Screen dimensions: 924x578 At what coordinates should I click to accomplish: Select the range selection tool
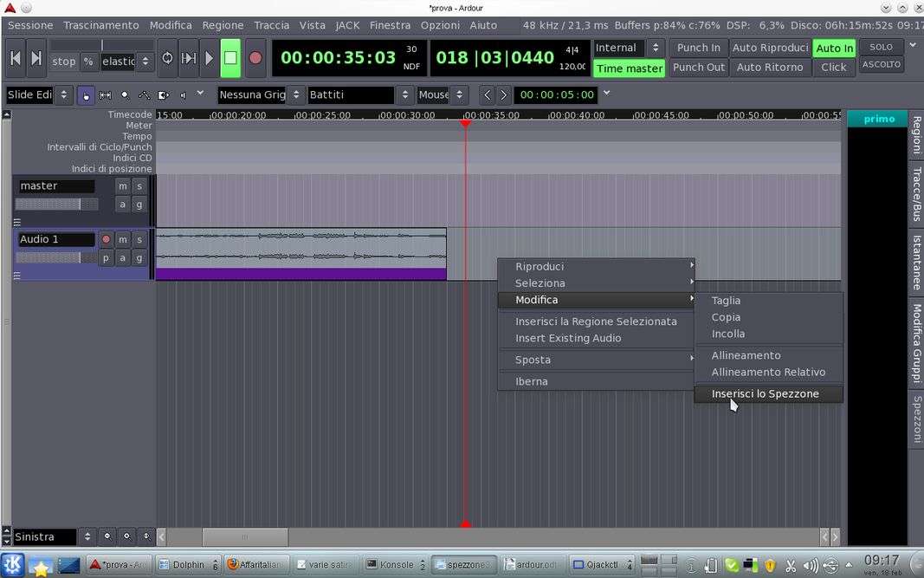105,94
